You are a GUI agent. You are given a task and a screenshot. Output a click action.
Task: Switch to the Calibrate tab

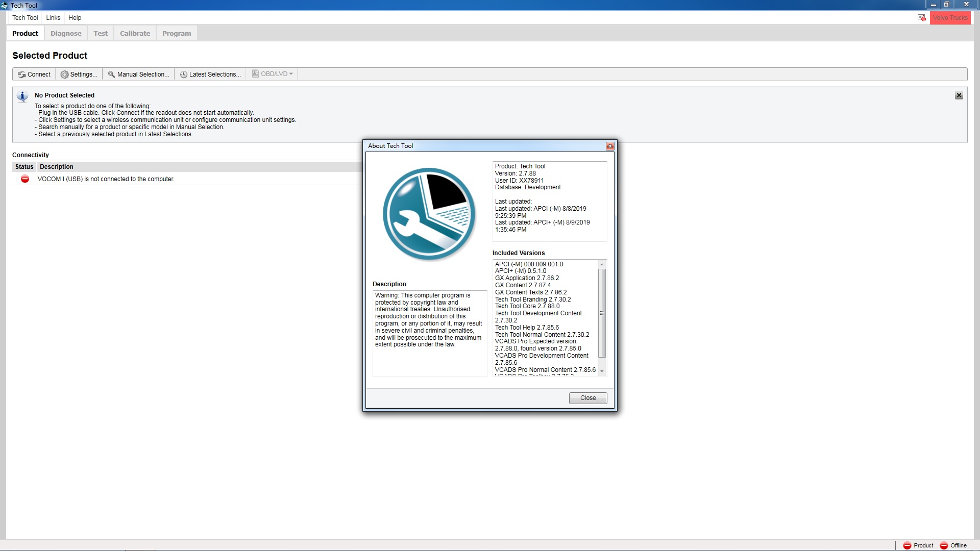click(x=135, y=34)
